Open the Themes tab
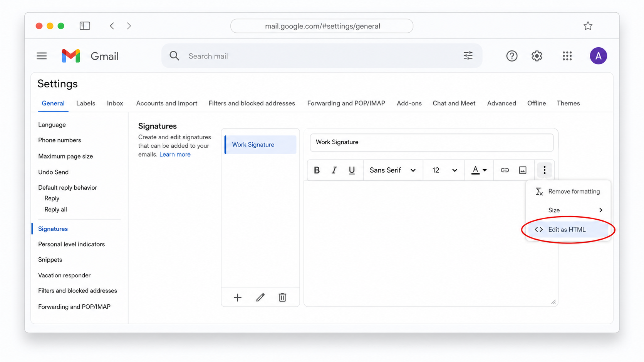The height and width of the screenshot is (362, 644). (x=568, y=103)
